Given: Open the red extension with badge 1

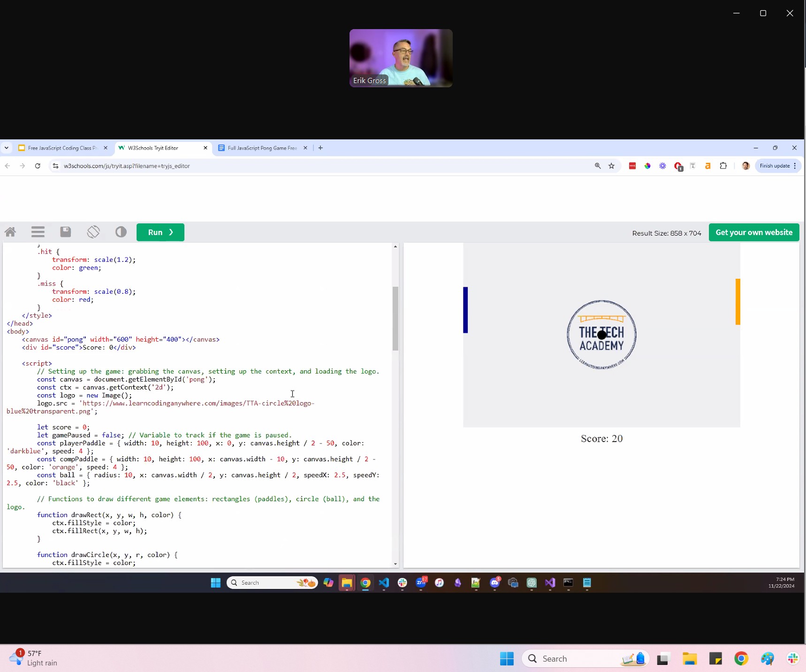Looking at the screenshot, I should click(678, 166).
